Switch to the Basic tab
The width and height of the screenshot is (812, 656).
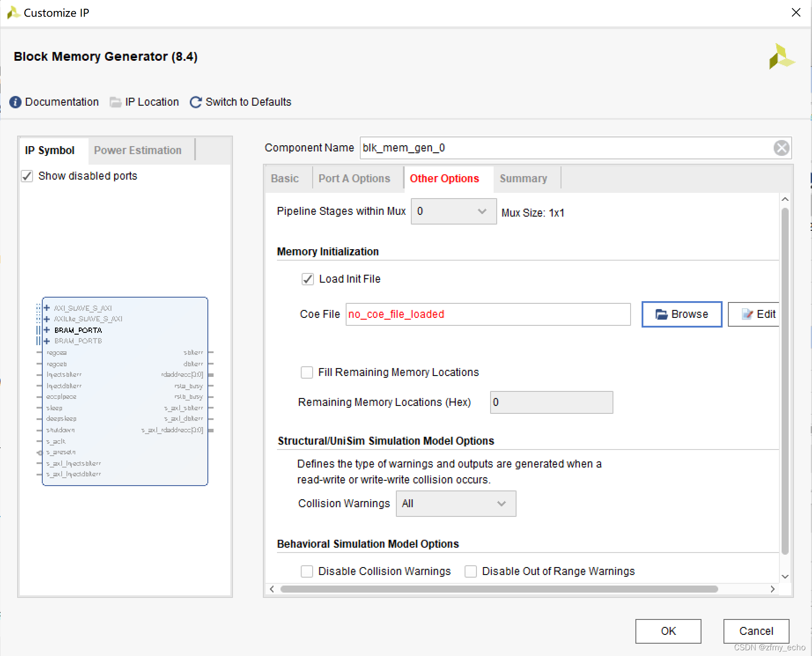click(285, 179)
